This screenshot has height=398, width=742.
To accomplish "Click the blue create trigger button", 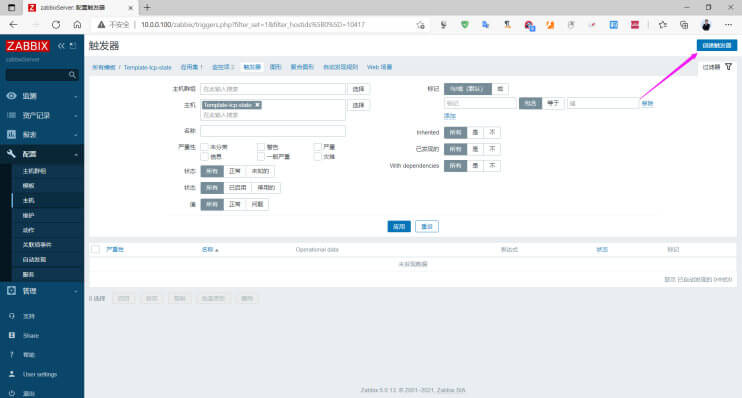I will [716, 45].
